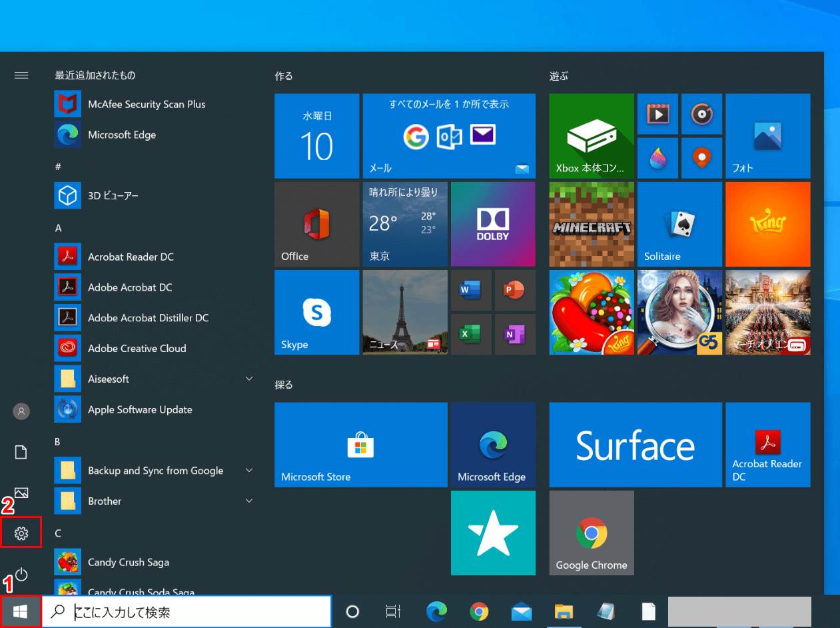Viewport: 840px width, 628px height.
Task: Expand Backup and Sync from Google folder
Action: click(x=157, y=471)
